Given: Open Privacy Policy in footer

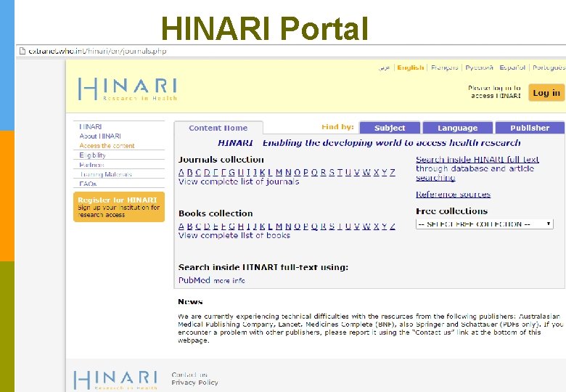Looking at the screenshot, I should point(194,383).
